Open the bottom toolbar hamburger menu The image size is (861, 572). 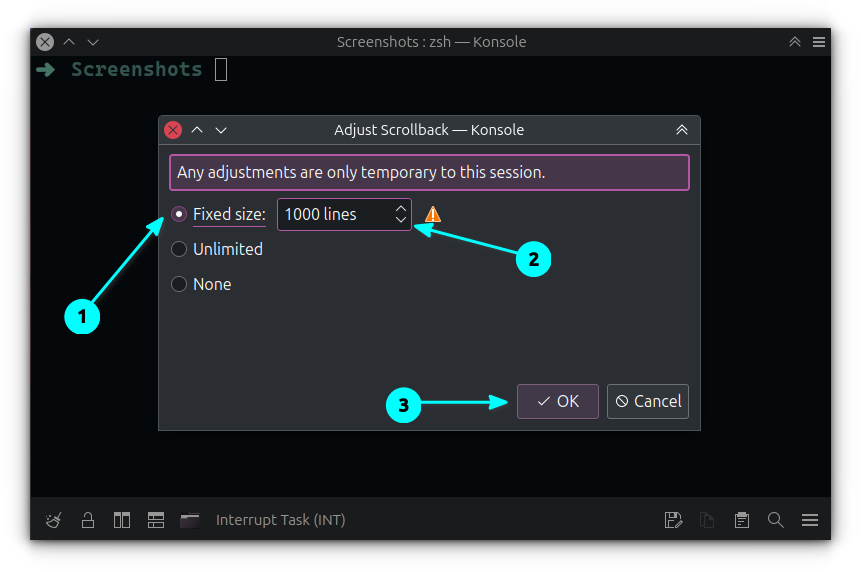tap(810, 520)
